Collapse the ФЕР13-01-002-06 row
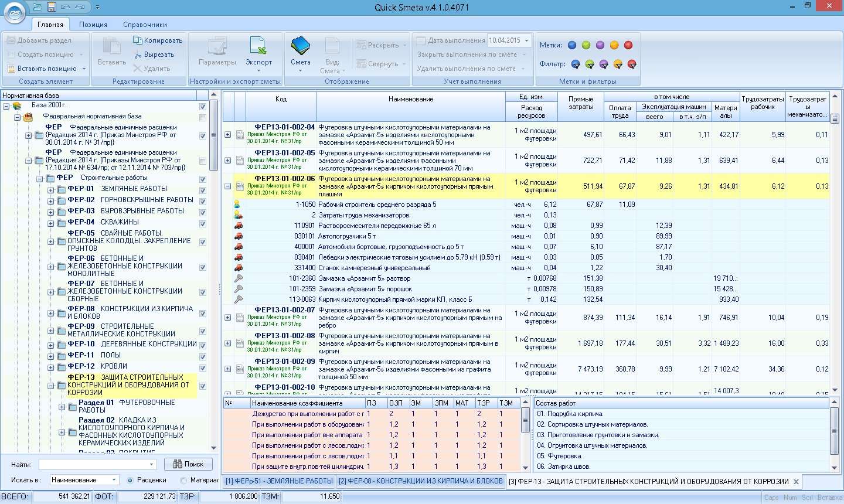This screenshot has height=504, width=844. point(227,186)
